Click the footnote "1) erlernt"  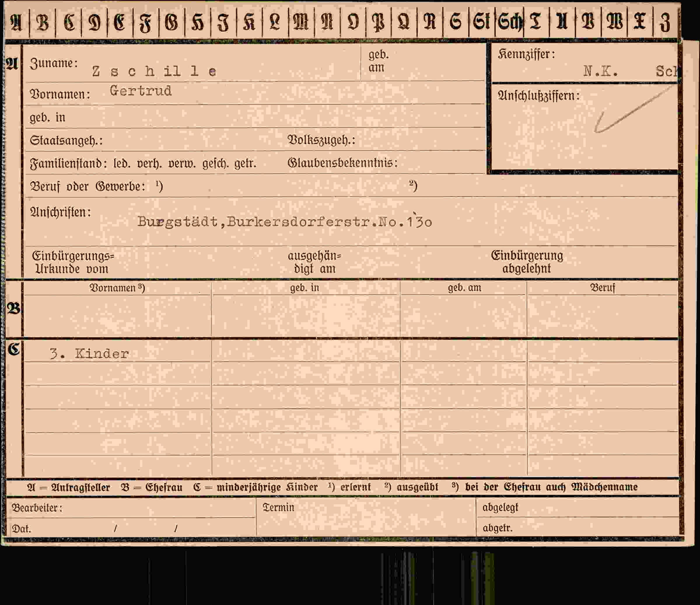pos(349,487)
